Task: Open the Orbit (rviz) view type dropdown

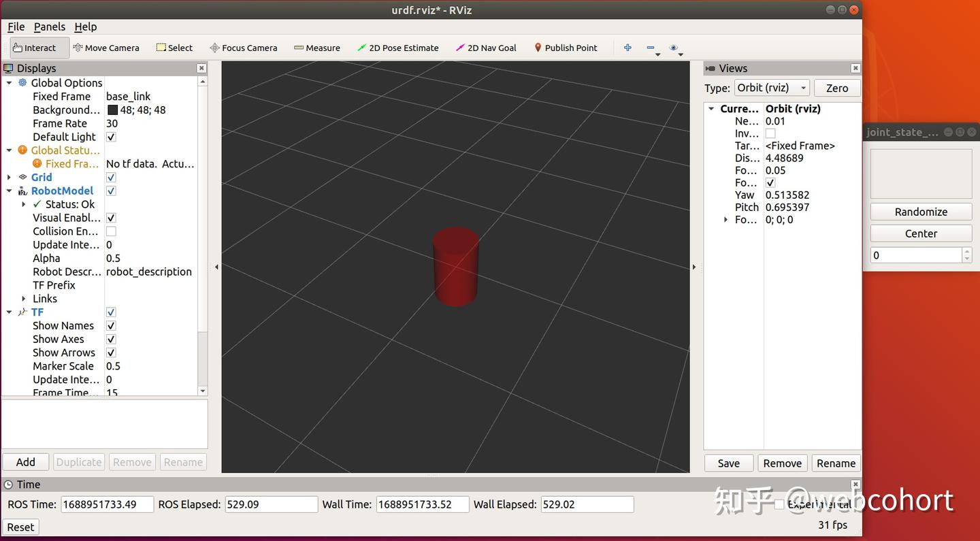Action: coord(772,88)
